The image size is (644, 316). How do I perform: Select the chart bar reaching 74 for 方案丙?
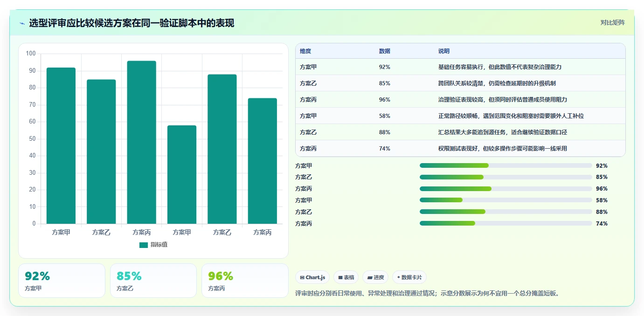click(263, 161)
